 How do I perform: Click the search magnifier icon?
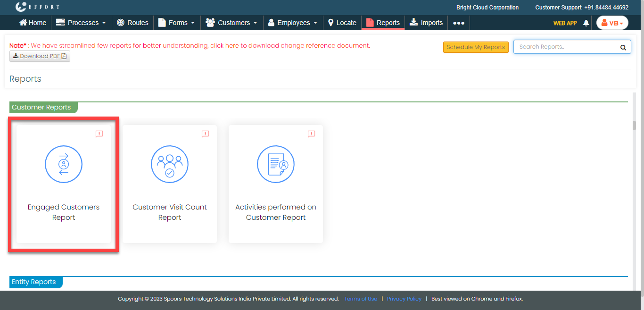click(623, 47)
